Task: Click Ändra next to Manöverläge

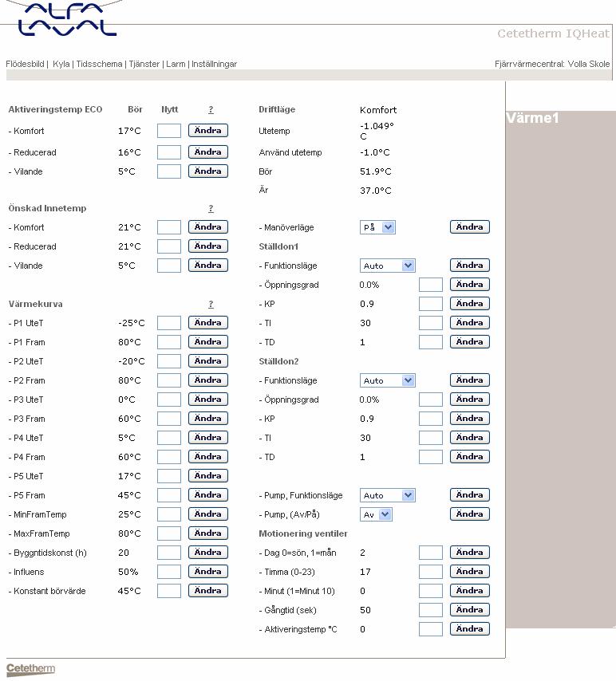Action: coord(469,226)
